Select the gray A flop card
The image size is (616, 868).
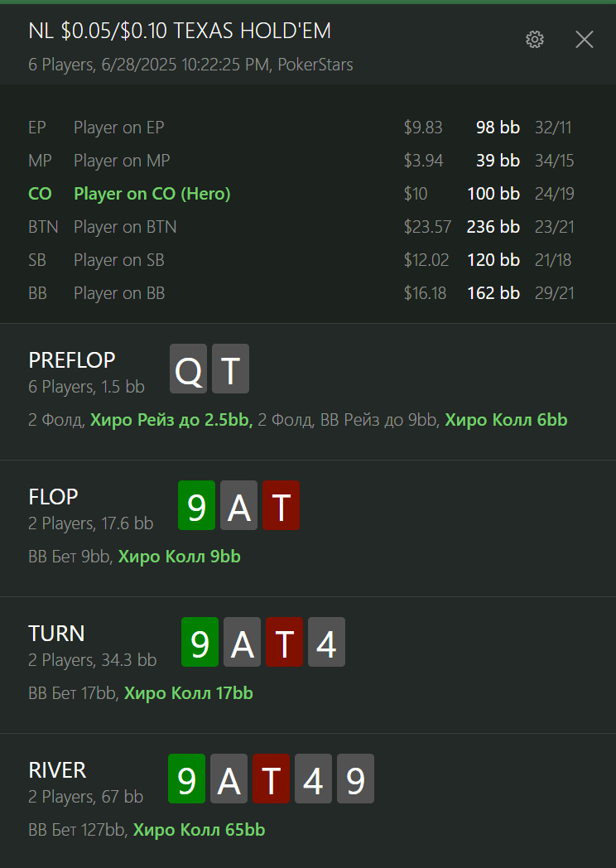[238, 505]
